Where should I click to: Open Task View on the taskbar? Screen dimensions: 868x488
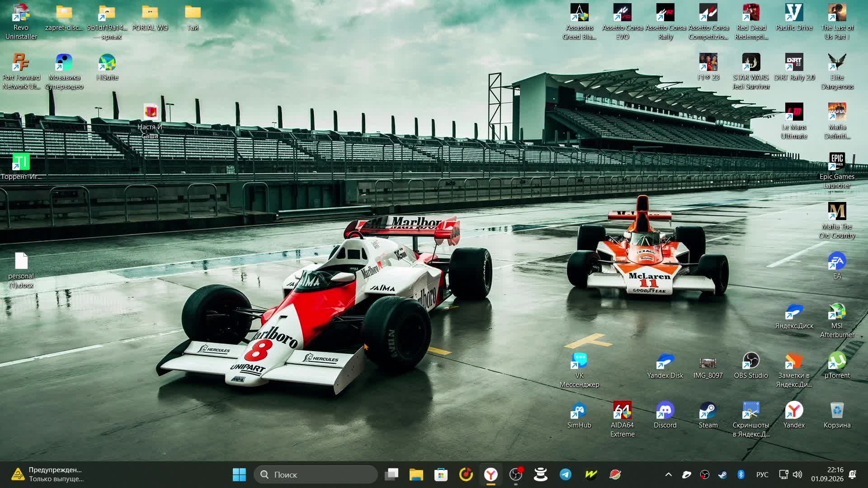[392, 474]
